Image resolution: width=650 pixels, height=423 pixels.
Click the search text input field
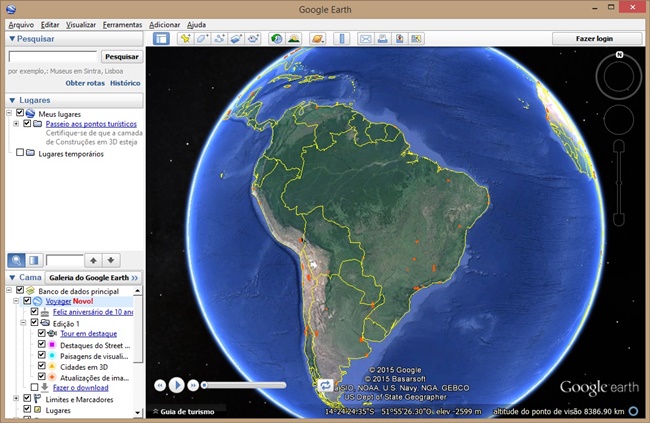pos(53,57)
